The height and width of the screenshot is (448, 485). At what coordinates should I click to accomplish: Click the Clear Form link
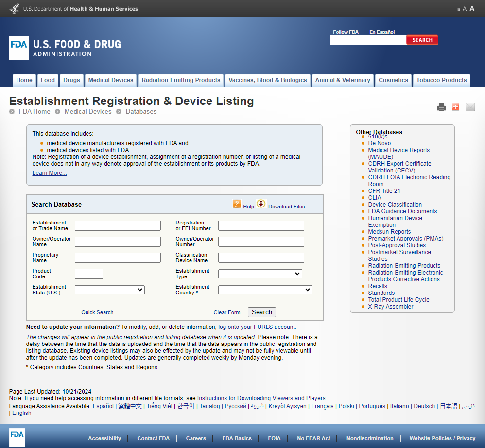coord(227,313)
